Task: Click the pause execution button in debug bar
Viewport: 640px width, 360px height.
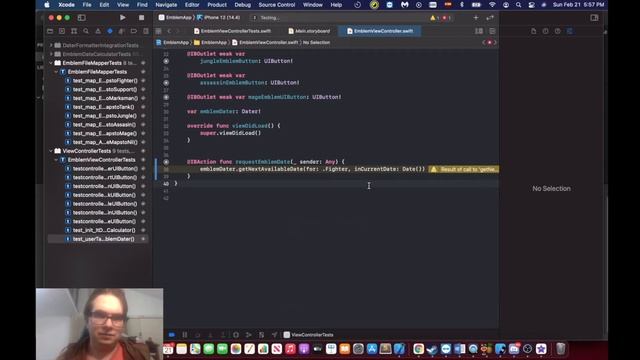Action: tap(184, 335)
